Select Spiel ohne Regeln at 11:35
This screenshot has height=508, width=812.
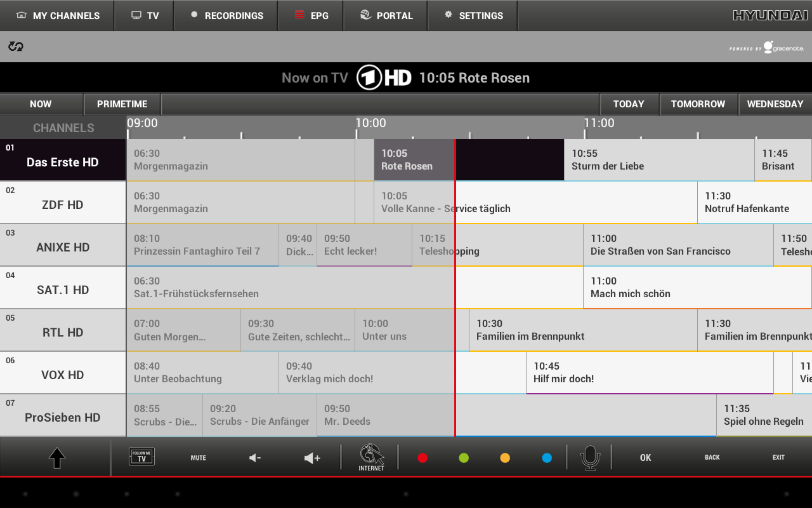[764, 415]
